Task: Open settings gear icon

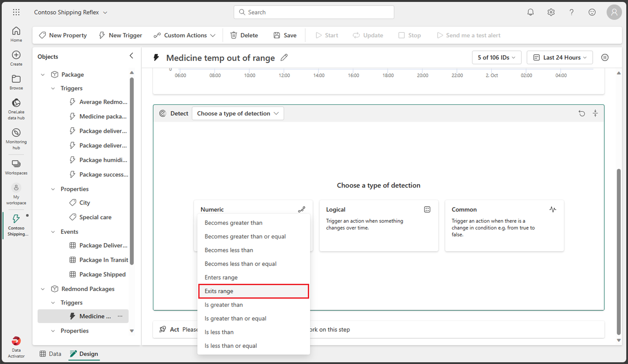Action: (x=551, y=12)
